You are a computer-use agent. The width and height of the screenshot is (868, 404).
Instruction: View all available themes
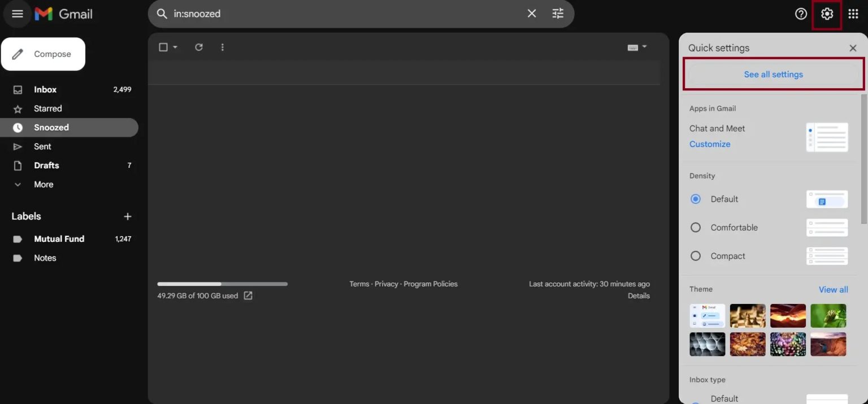[833, 289]
